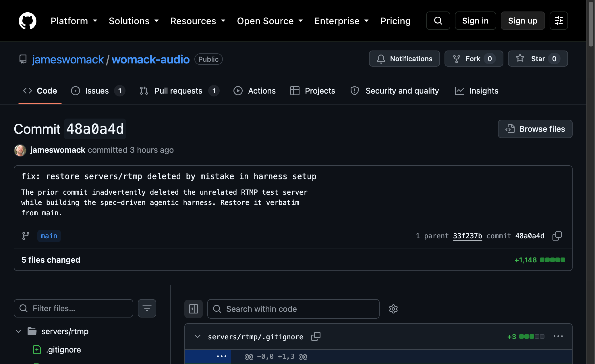The height and width of the screenshot is (364, 595).
Task: Open the Enterprise dropdown menu
Action: coord(342,21)
